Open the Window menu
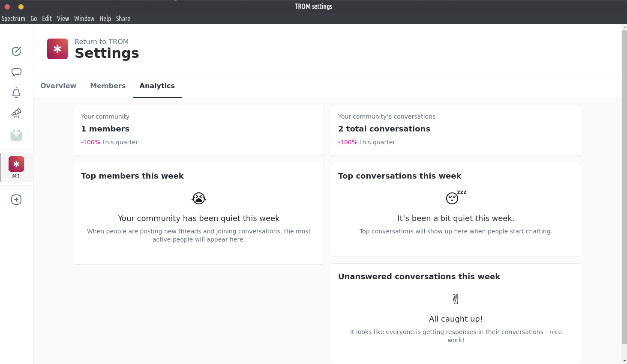The width and height of the screenshot is (627, 364). [84, 18]
